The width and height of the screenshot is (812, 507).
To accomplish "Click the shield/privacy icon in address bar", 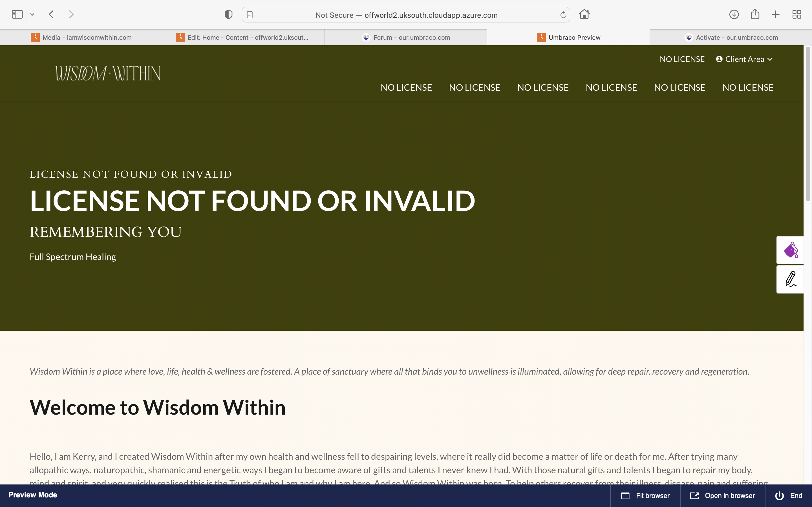I will (228, 14).
